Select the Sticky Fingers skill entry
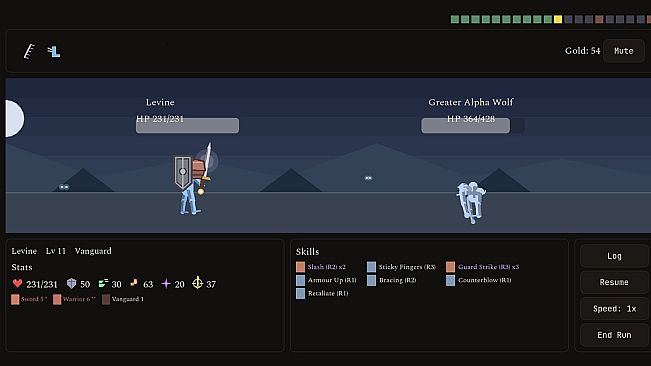651x366 pixels. 401,267
